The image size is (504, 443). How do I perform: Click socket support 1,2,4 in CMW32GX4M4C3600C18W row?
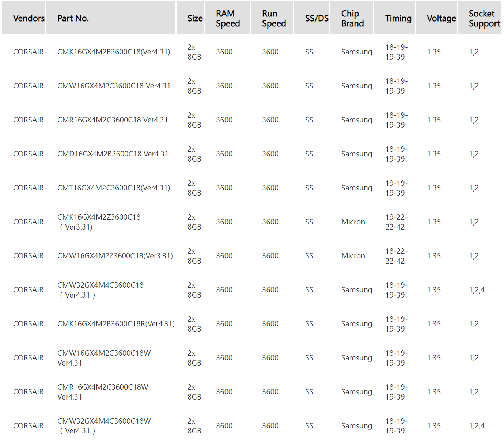tap(477, 426)
